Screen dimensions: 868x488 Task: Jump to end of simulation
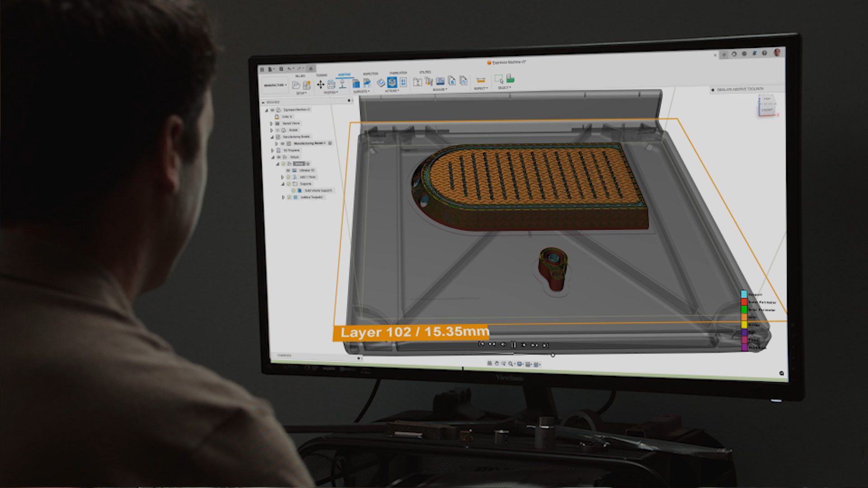546,345
